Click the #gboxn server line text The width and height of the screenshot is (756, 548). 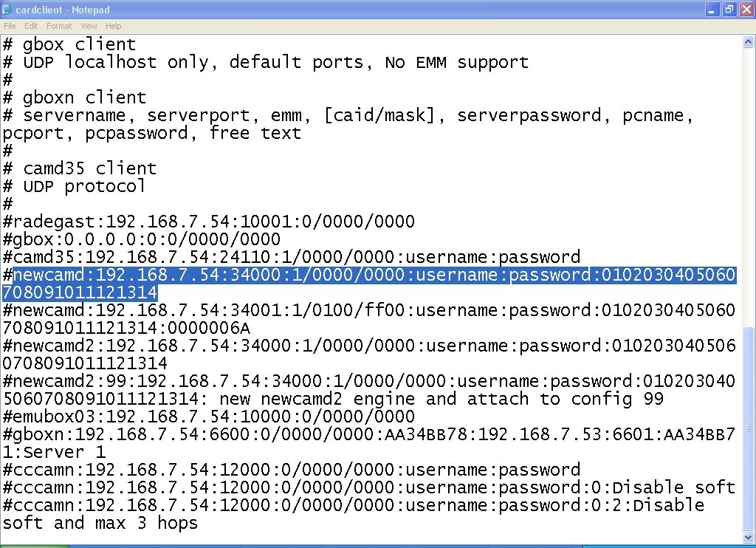pyautogui.click(x=369, y=443)
